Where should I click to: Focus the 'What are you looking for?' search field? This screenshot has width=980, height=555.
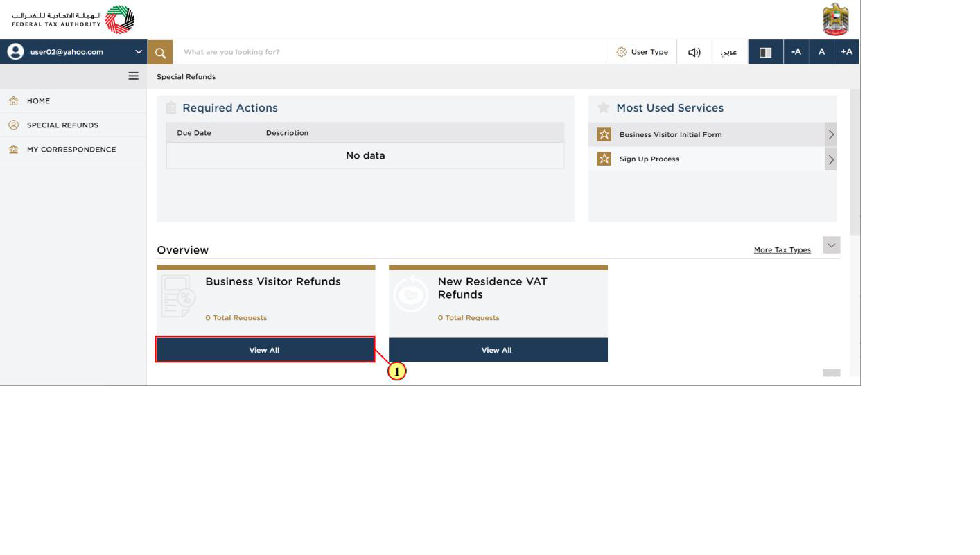pos(388,52)
